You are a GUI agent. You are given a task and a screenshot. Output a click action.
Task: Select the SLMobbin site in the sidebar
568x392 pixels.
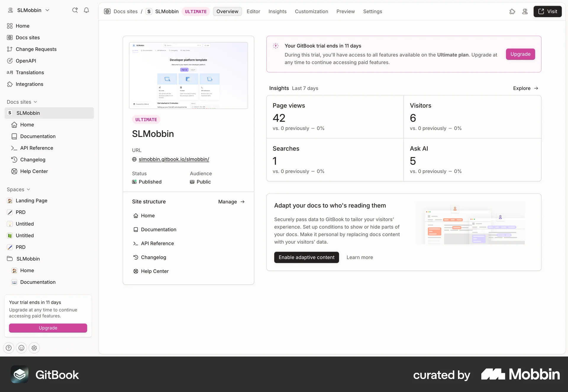tap(49, 113)
